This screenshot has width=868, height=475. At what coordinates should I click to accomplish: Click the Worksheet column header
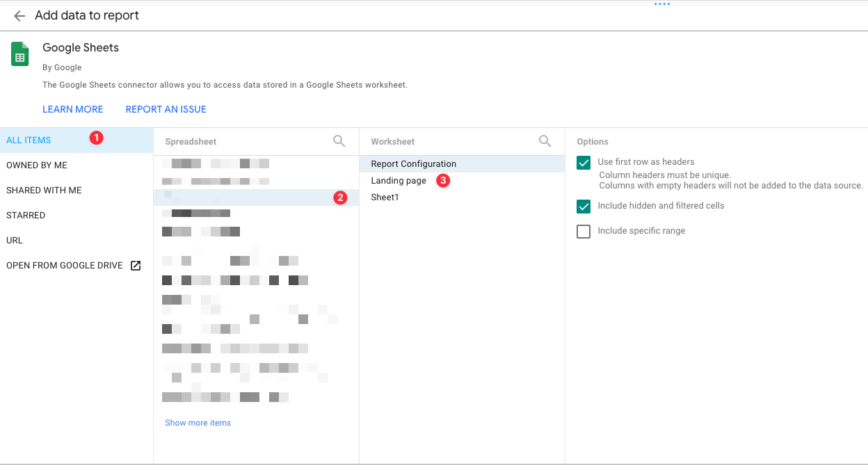[393, 142]
